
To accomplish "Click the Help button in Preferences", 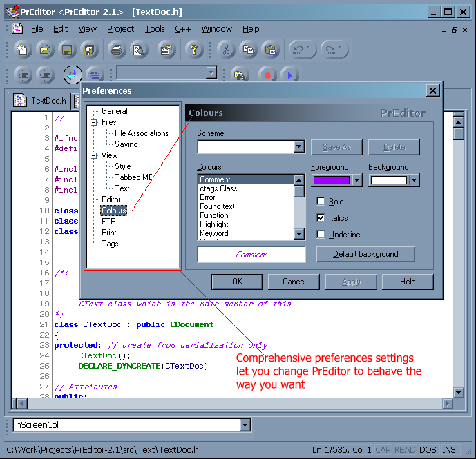I will pyautogui.click(x=408, y=282).
